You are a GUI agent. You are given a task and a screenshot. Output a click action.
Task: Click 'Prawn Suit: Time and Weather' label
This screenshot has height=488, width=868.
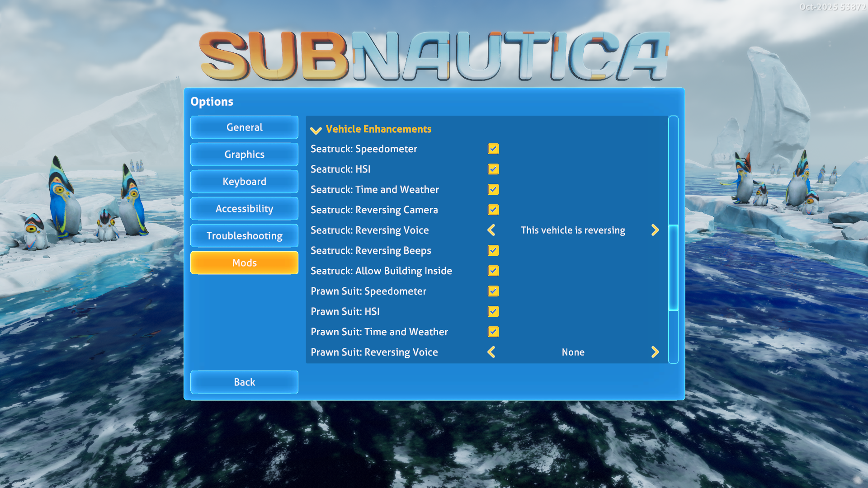(x=379, y=332)
